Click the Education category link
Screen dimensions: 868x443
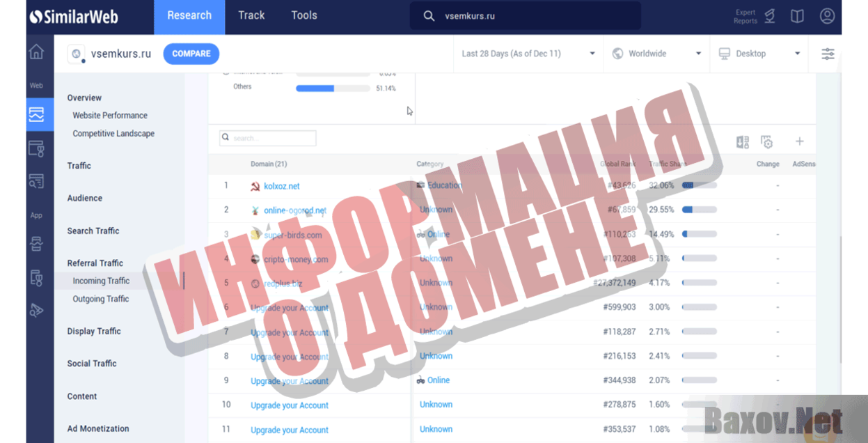(x=445, y=185)
